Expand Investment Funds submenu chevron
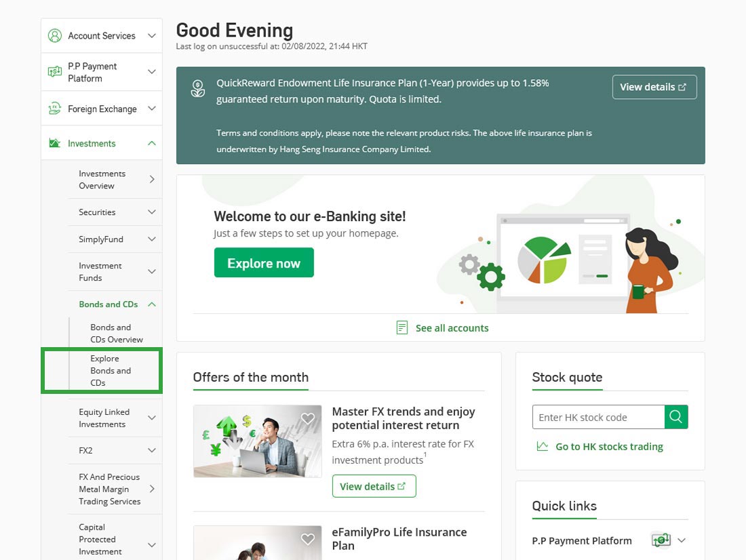 click(x=152, y=272)
